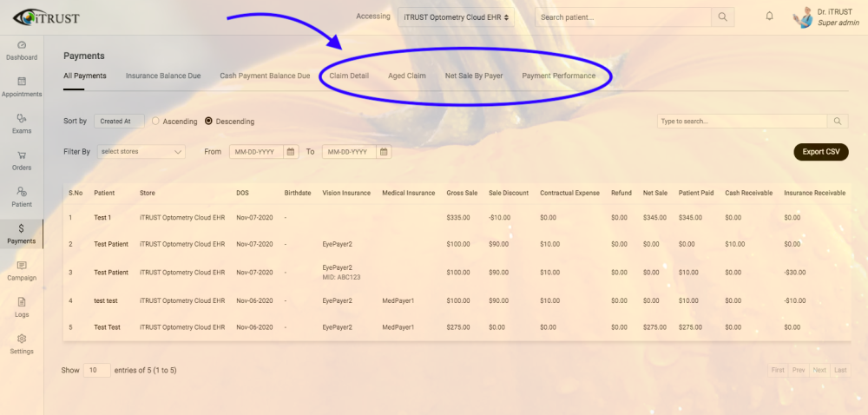The height and width of the screenshot is (415, 868).
Task: Expand the select stores filter dropdown
Action: tap(141, 152)
